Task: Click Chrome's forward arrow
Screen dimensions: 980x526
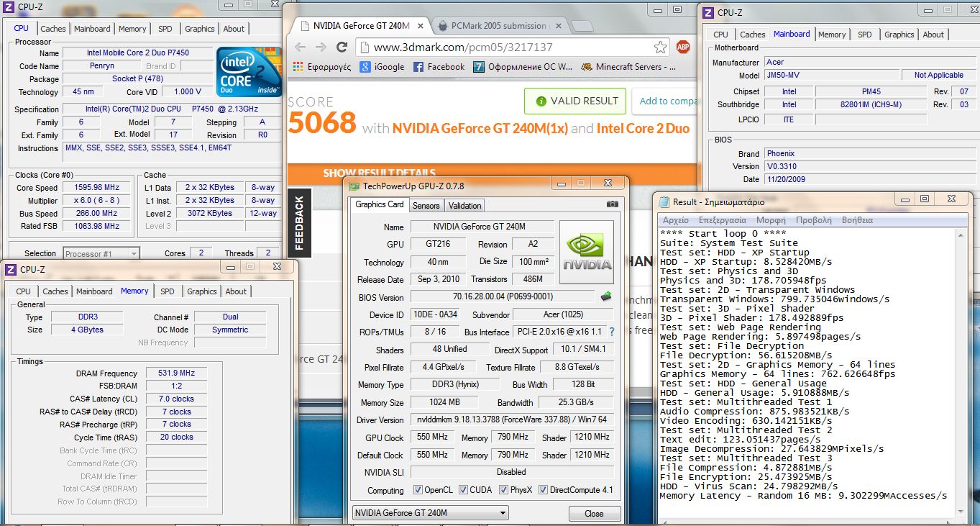Action: coord(321,47)
